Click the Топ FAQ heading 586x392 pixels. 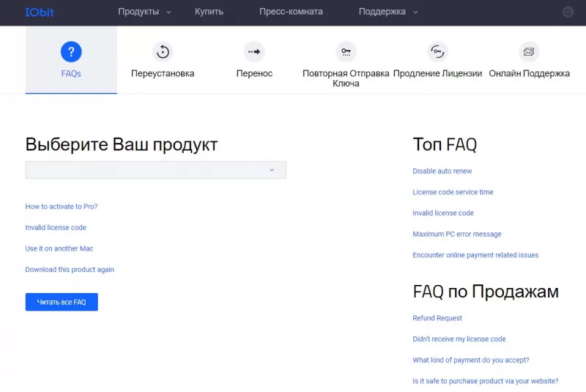click(445, 144)
